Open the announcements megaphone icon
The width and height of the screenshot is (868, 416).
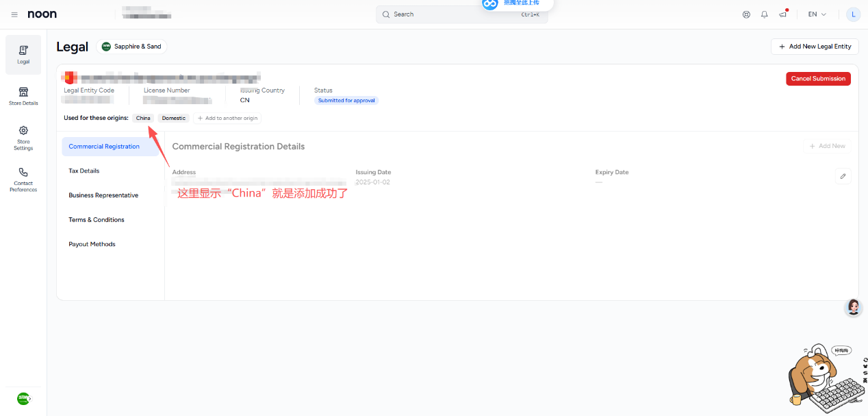783,14
